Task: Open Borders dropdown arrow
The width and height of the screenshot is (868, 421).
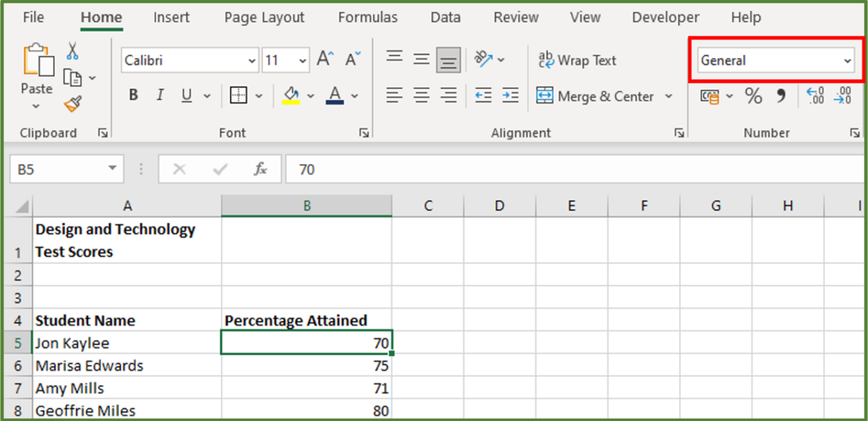Action: [258, 96]
